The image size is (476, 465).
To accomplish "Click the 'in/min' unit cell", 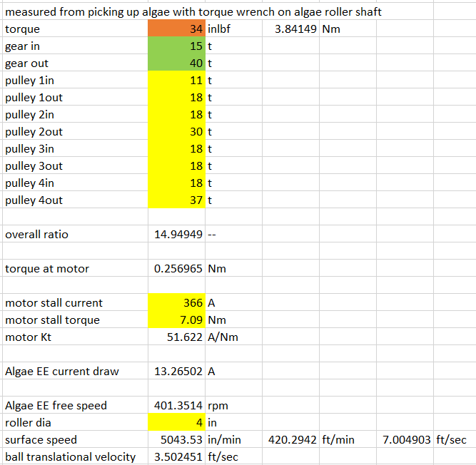I will pos(234,440).
